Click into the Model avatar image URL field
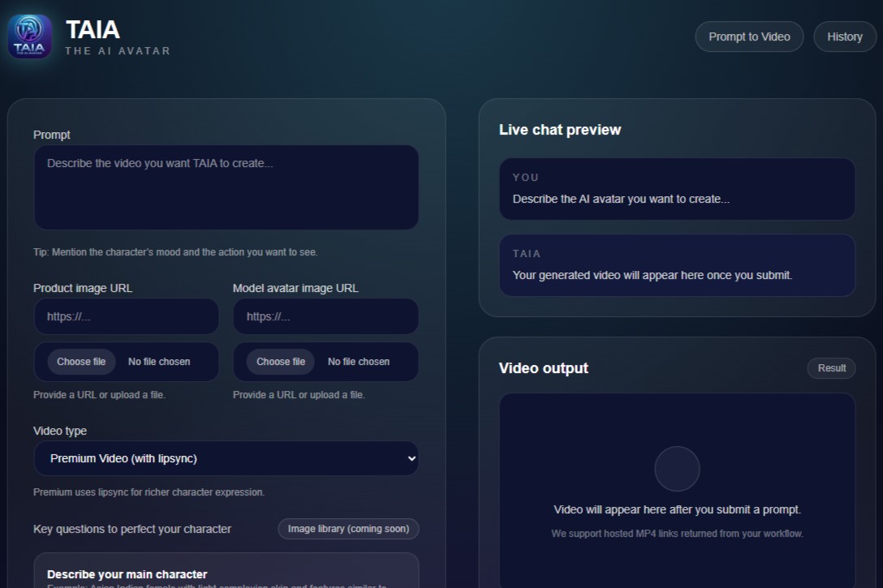 [x=325, y=317]
